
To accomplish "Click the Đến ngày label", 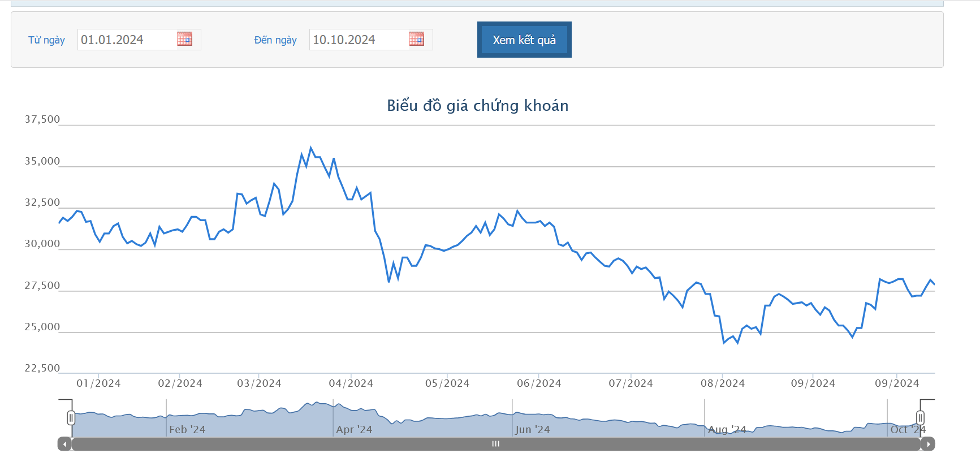I will 275,40.
